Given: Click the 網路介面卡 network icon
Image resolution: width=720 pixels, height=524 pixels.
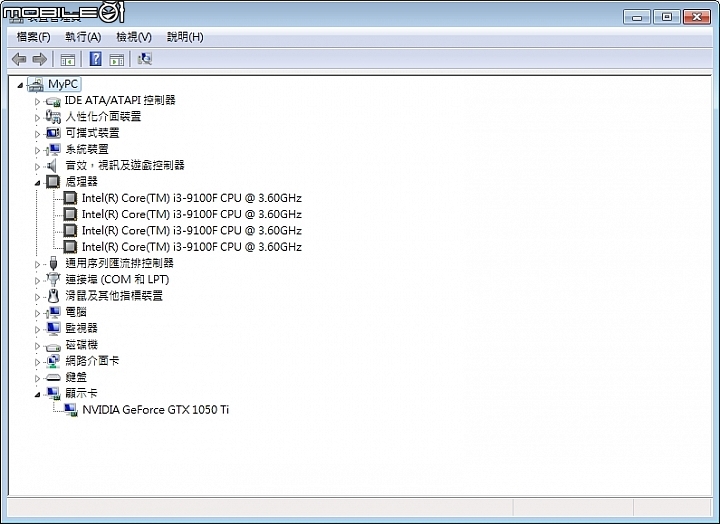Looking at the screenshot, I should (53, 361).
